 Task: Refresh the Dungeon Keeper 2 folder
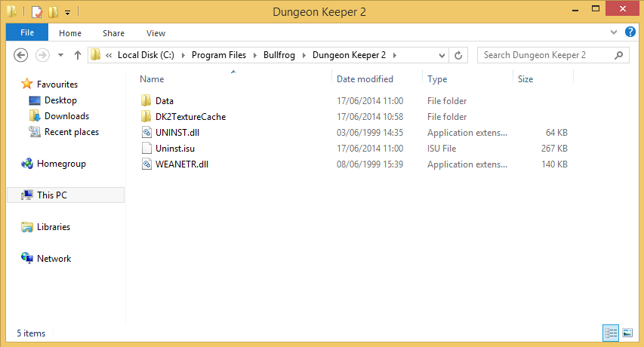[x=458, y=55]
